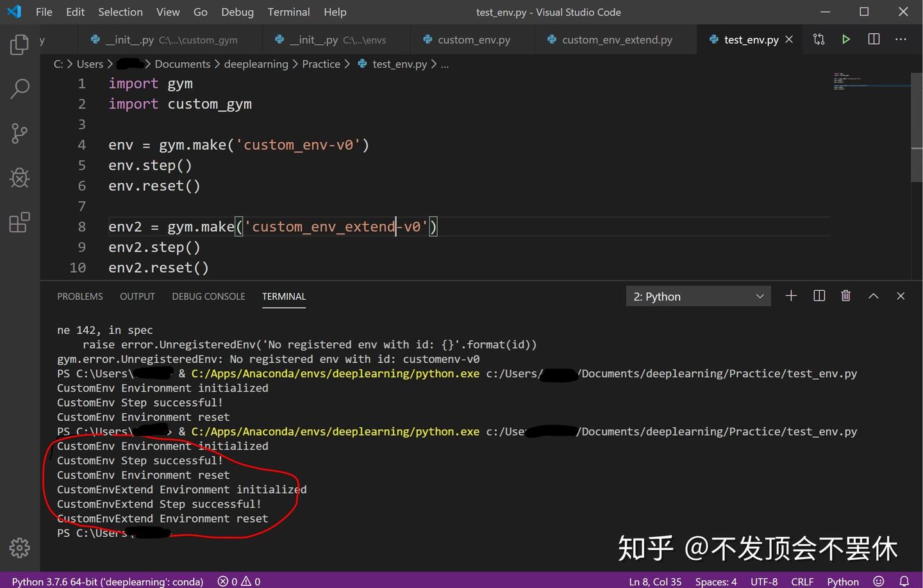
Task: Open the Explorer sidebar
Action: click(x=19, y=44)
